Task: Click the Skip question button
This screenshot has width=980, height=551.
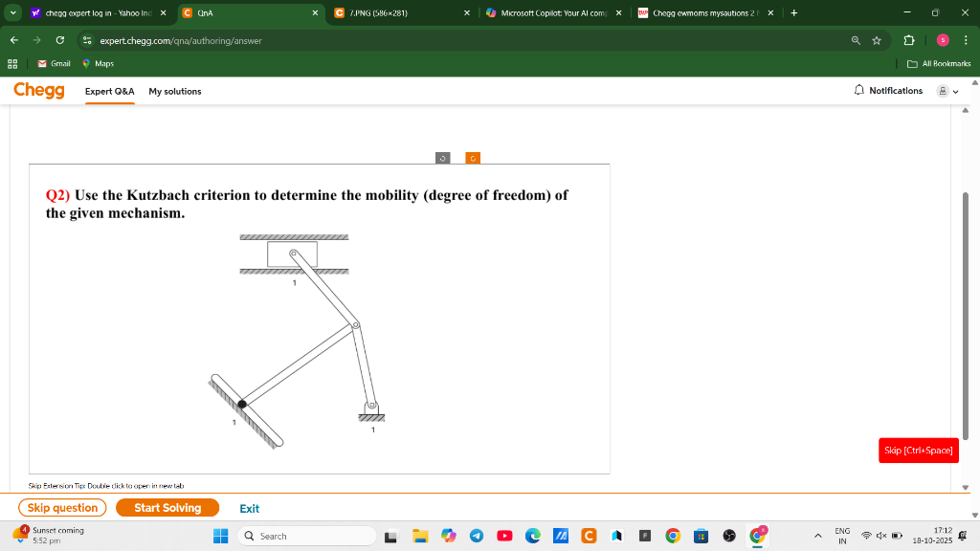Action: point(62,508)
